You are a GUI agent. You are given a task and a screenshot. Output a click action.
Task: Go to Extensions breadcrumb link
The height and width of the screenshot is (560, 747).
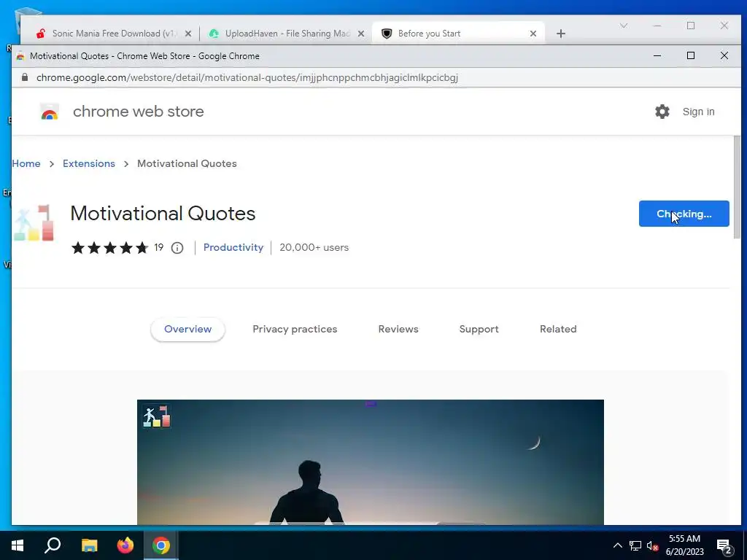88,163
